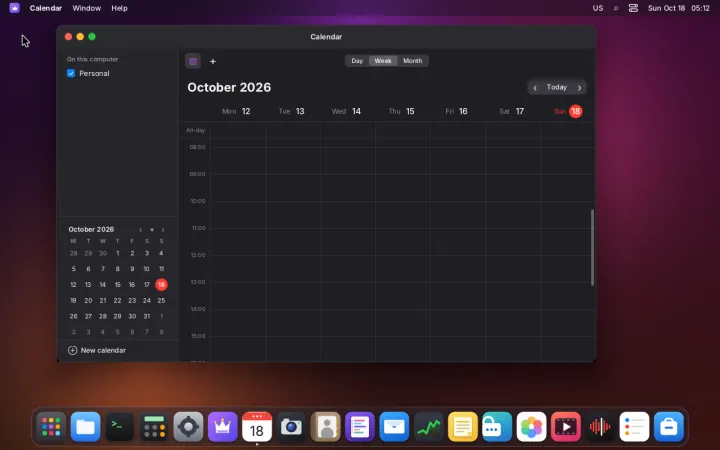The image size is (720, 450).
Task: Open Spotlight search in menu bar
Action: pyautogui.click(x=616, y=8)
